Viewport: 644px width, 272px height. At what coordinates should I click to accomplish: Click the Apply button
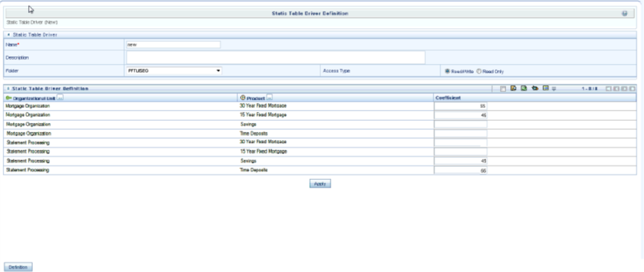(x=320, y=184)
